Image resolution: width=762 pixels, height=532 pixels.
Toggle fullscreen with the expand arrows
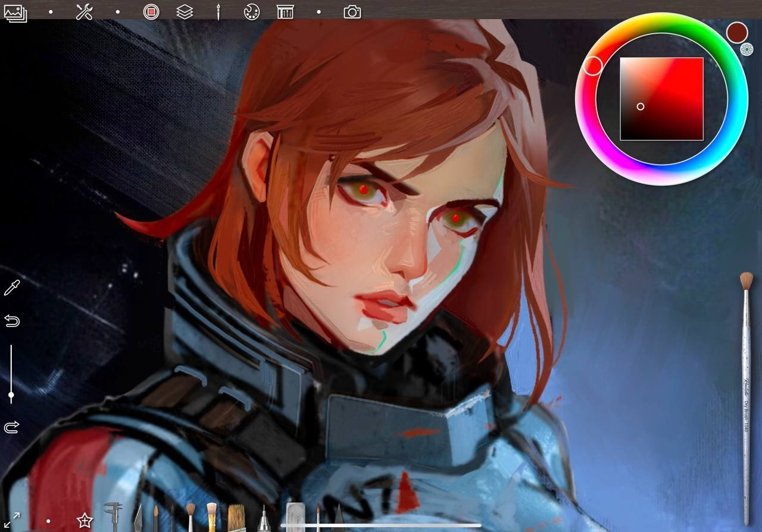coord(13,520)
